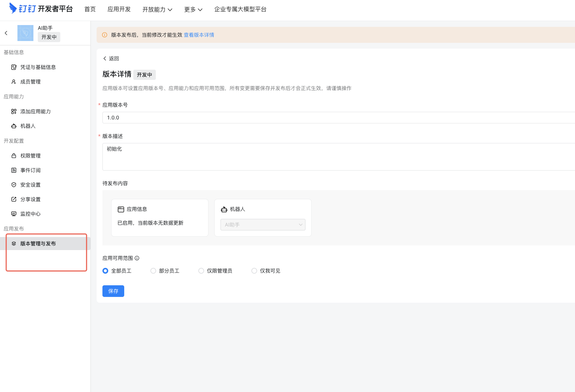575x392 pixels.
Task: Click the 监控中心 monitor icon
Action: 14,214
